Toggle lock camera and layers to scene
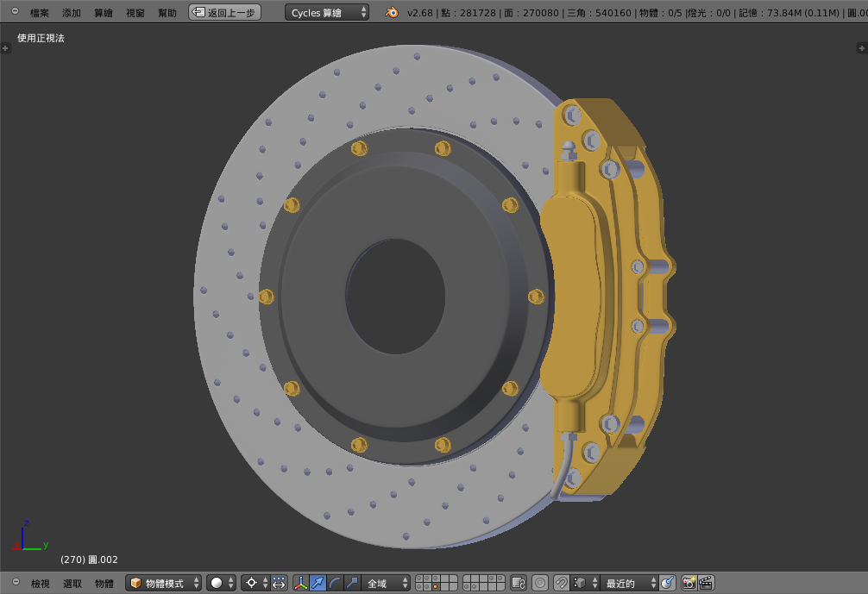Viewport: 868px width, 594px height. coord(519,583)
